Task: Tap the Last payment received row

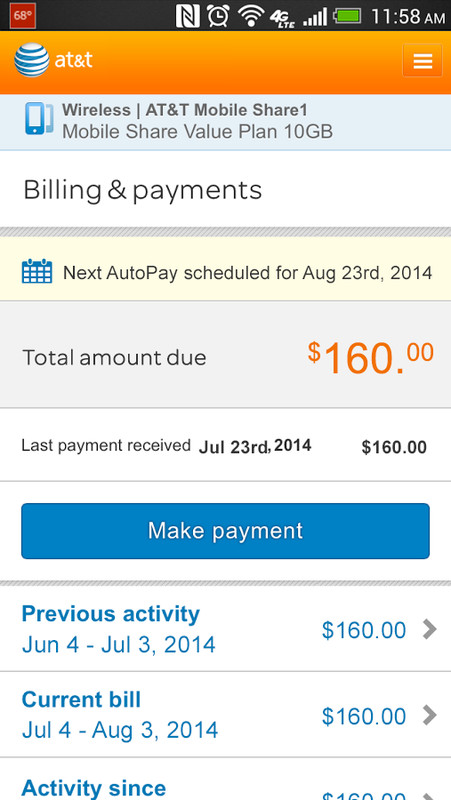Action: [x=226, y=445]
